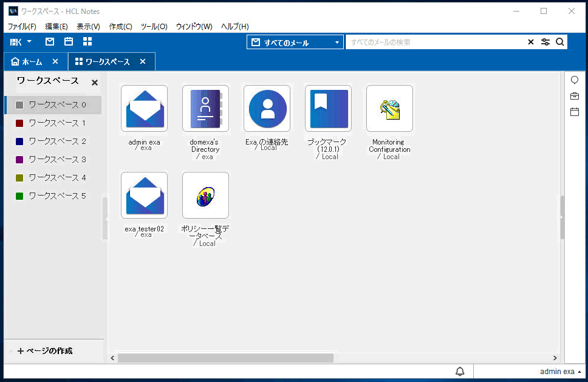Select the ワークスペース 5 page

pos(53,196)
